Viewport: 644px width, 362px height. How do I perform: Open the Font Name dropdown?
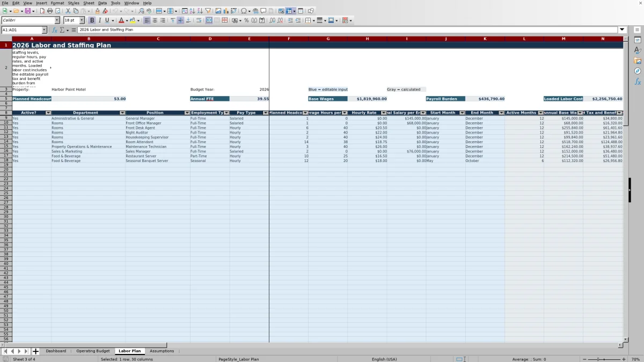pyautogui.click(x=57, y=20)
